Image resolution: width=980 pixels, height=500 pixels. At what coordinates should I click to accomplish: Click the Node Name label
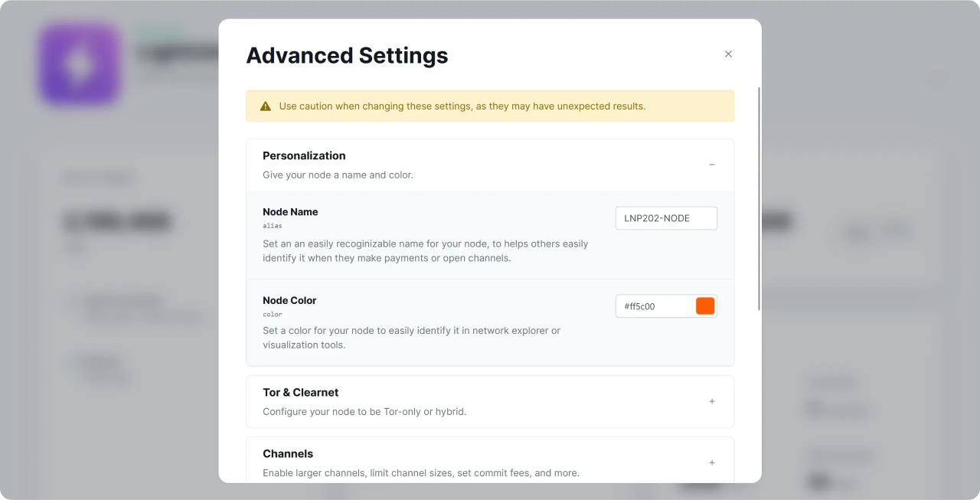[x=290, y=212]
